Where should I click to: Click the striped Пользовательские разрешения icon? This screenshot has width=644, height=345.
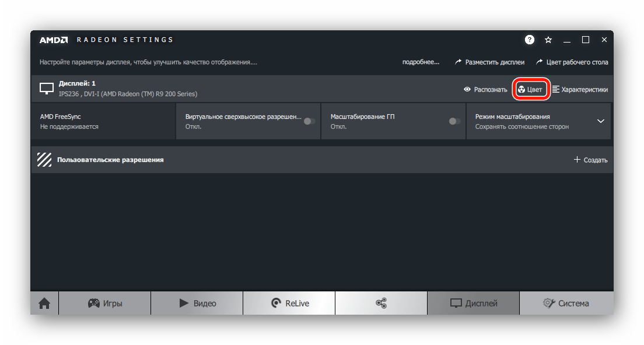(x=44, y=160)
